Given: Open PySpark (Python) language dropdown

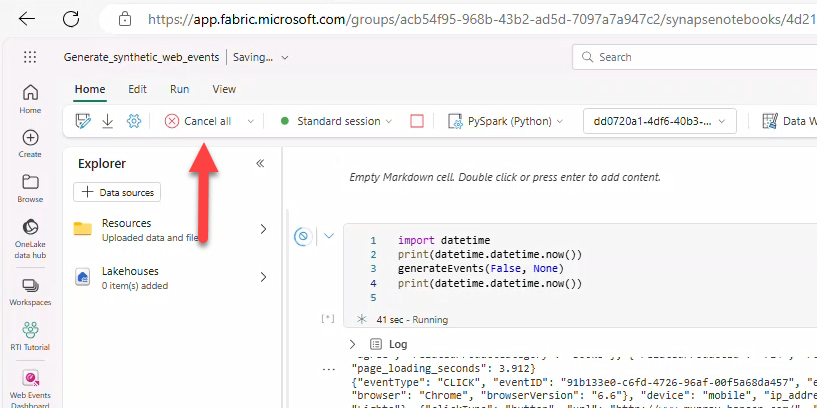Looking at the screenshot, I should tap(509, 121).
